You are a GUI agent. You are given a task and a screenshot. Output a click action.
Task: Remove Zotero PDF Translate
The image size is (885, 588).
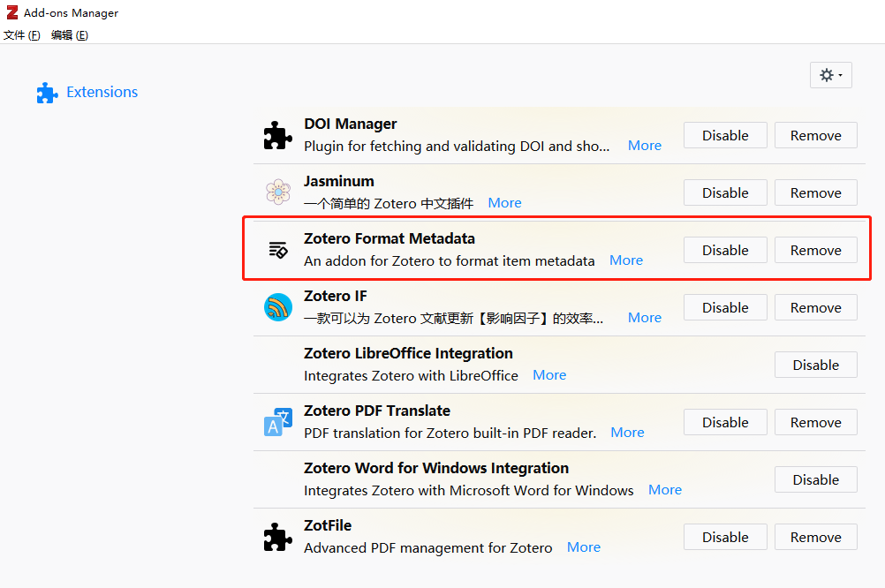(815, 423)
